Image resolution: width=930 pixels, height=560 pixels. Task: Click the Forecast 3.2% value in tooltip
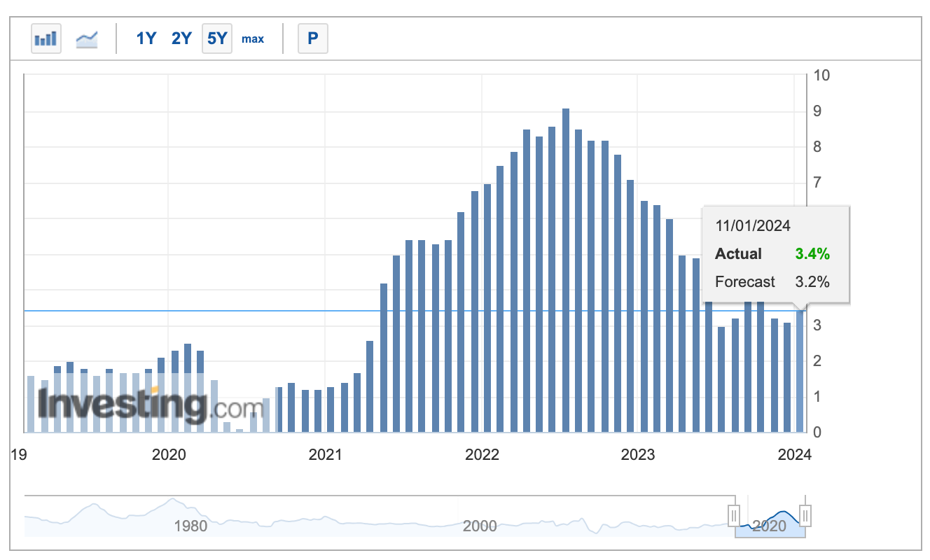click(812, 282)
